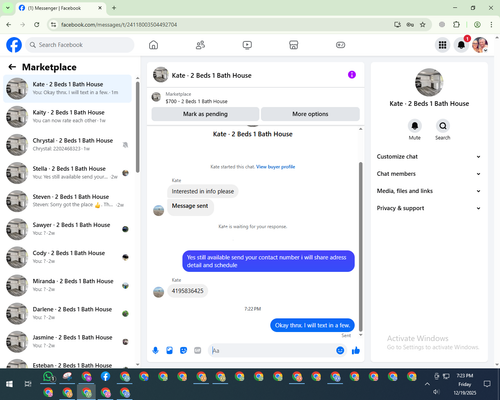500x400 pixels.
Task: Click More options button
Action: pyautogui.click(x=310, y=114)
